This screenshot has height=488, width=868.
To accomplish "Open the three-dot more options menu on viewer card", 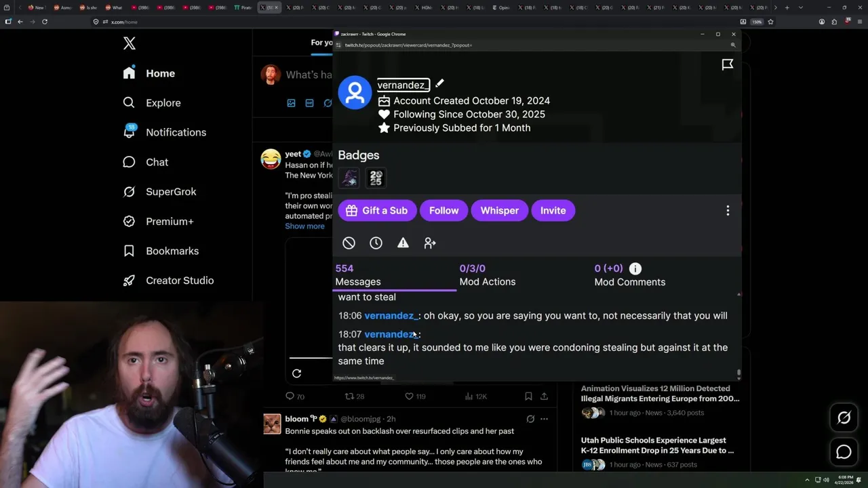I will pyautogui.click(x=728, y=211).
